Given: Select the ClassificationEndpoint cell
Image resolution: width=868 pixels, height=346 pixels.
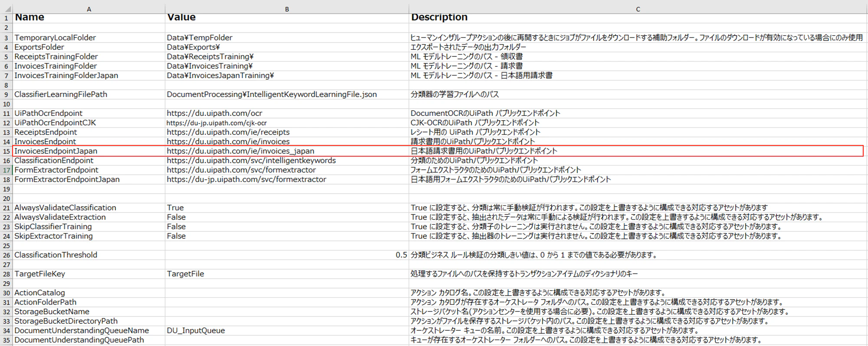Looking at the screenshot, I should [89, 161].
